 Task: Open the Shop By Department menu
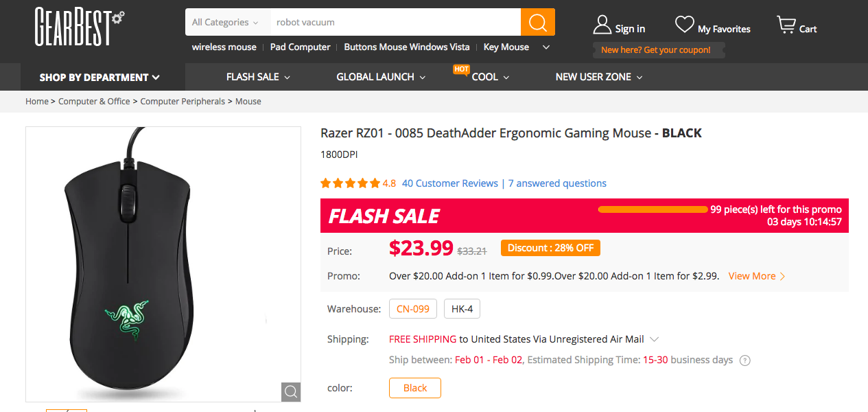(x=99, y=77)
